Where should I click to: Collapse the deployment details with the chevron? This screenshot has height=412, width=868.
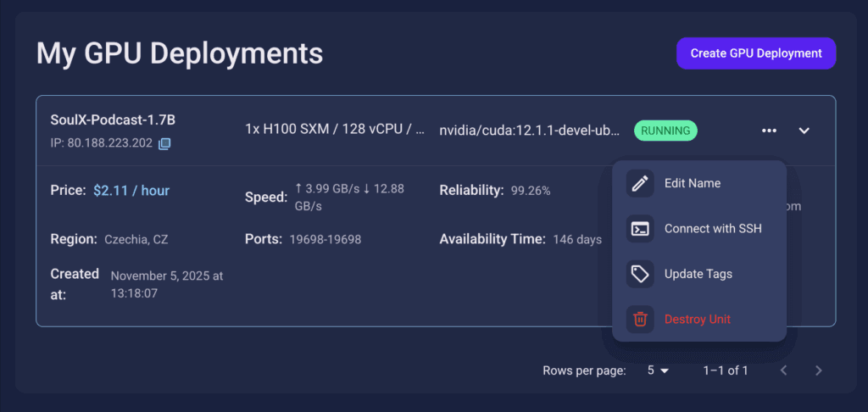tap(804, 131)
